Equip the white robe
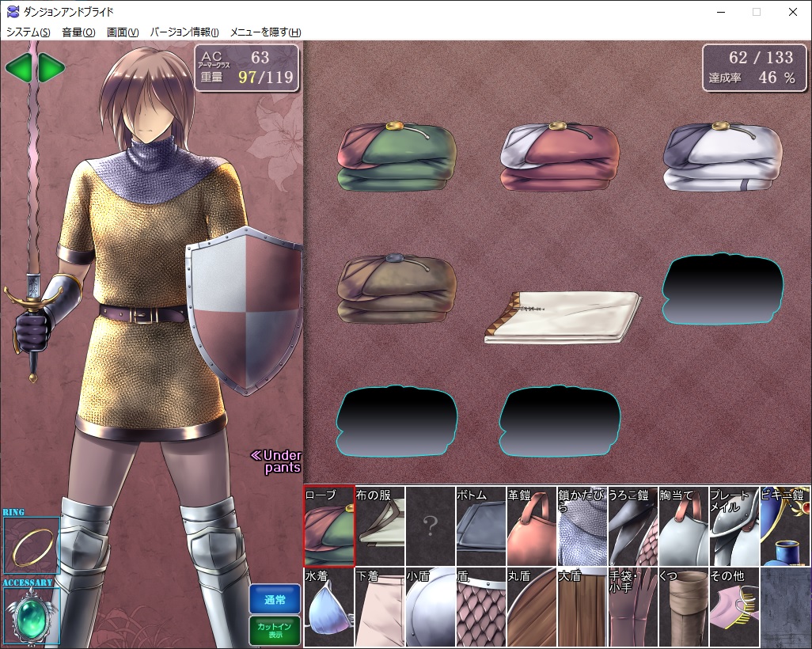 pos(723,157)
